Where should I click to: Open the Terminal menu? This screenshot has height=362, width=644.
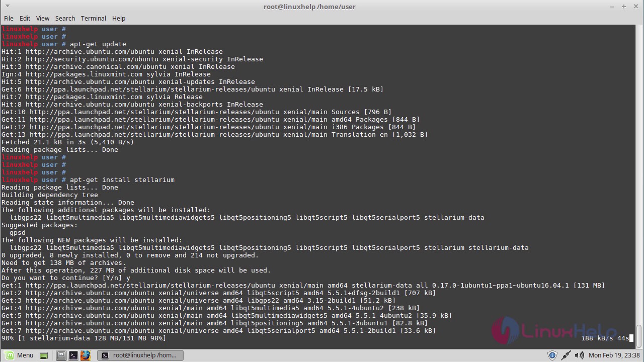pos(93,18)
